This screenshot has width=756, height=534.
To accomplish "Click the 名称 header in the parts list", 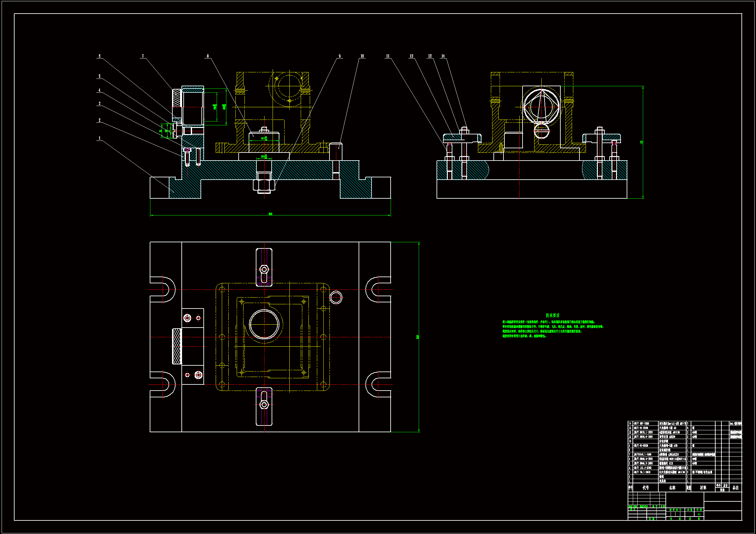I will click(672, 487).
